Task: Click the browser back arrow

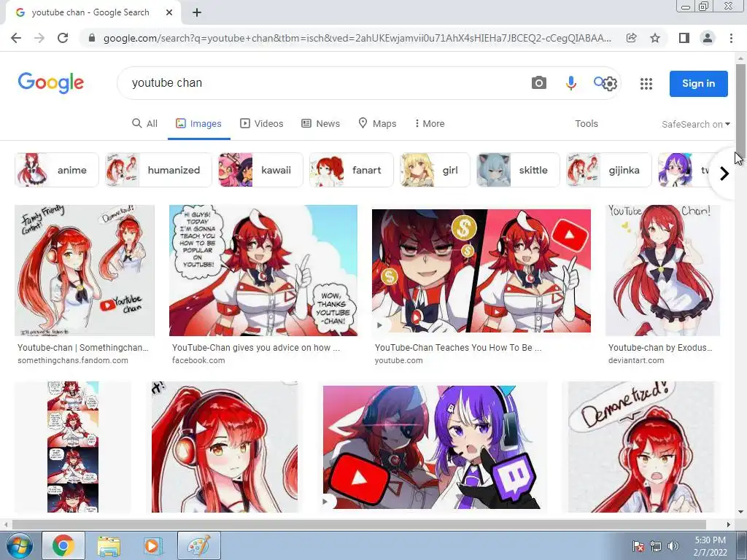Action: point(16,38)
